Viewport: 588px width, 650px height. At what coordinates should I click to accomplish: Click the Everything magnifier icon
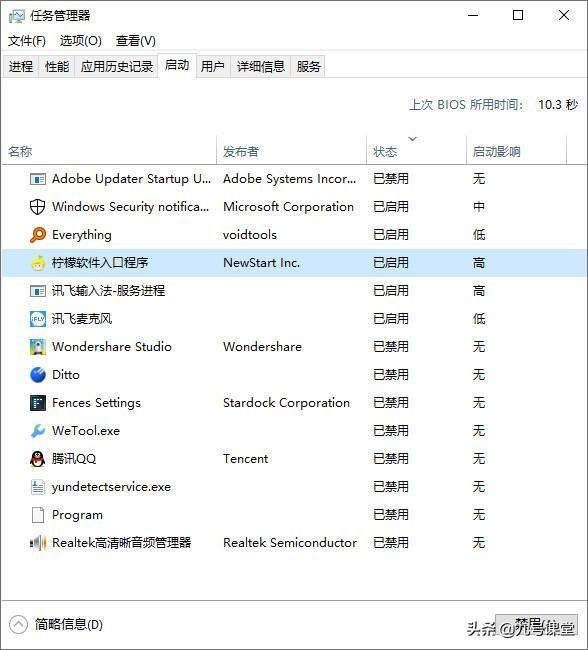(38, 235)
